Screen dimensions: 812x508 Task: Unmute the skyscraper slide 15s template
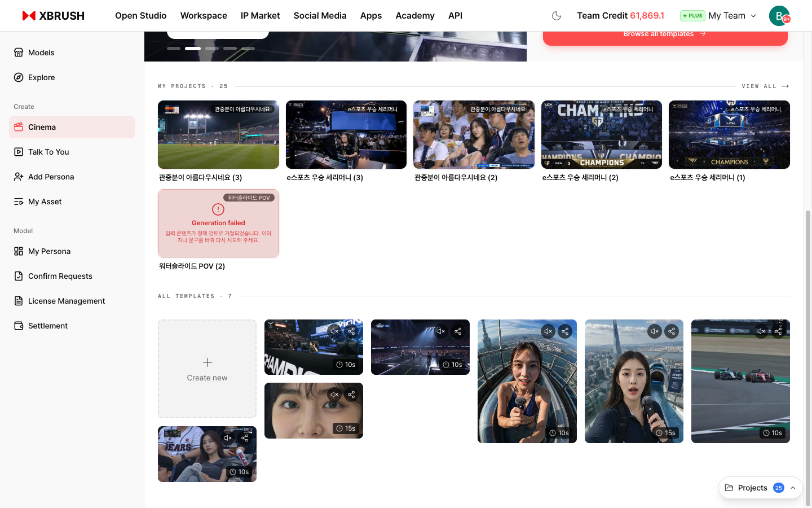(x=655, y=331)
